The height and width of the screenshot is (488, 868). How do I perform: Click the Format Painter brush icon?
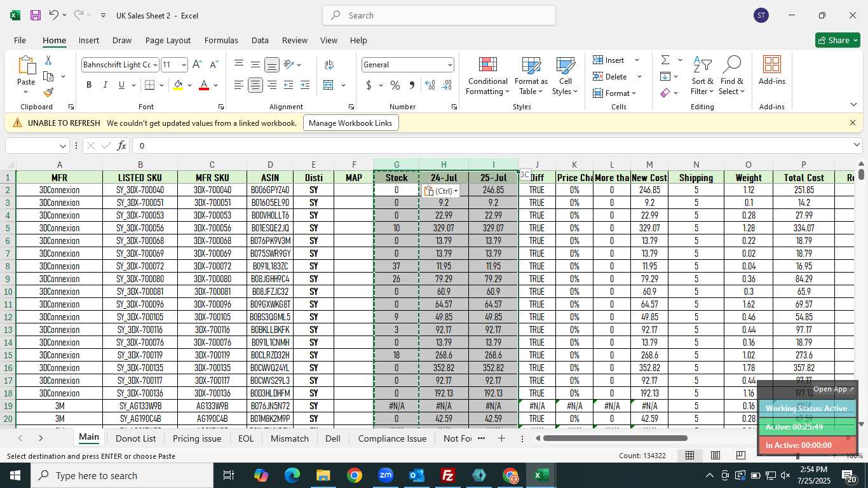point(48,92)
